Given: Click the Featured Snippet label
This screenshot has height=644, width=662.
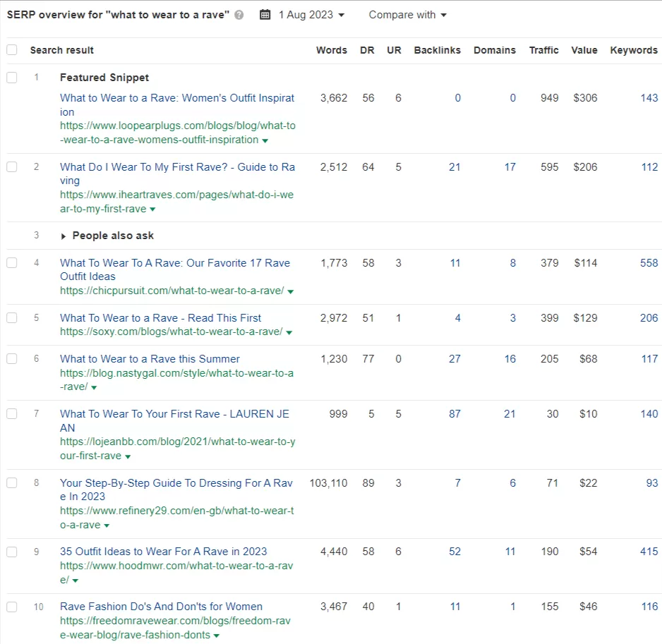Looking at the screenshot, I should pyautogui.click(x=104, y=78).
